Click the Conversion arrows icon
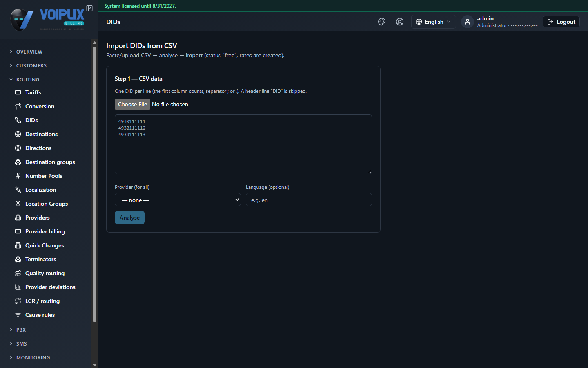 click(x=18, y=106)
